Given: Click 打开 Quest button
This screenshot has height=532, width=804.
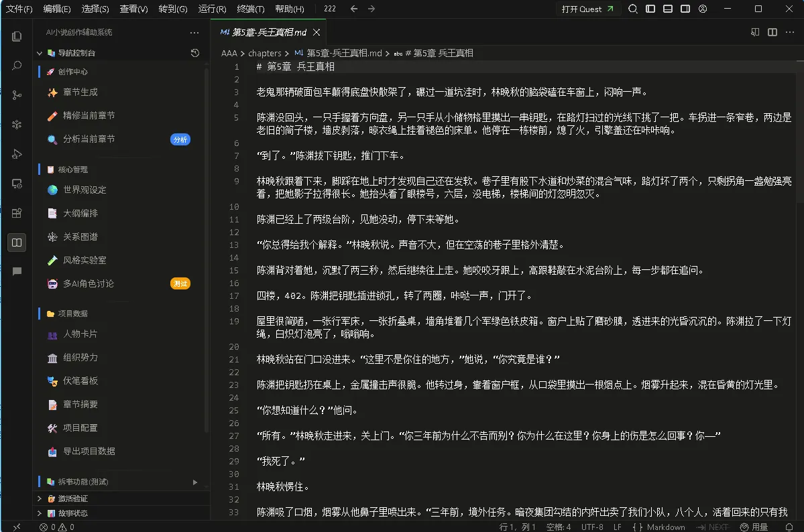Looking at the screenshot, I should (587, 9).
